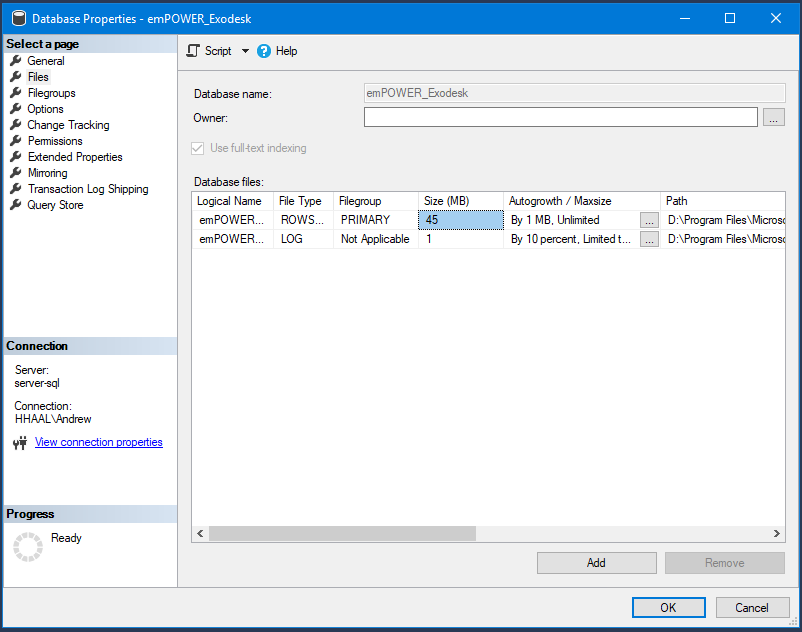Click the Add file button
The image size is (802, 632).
tap(596, 563)
